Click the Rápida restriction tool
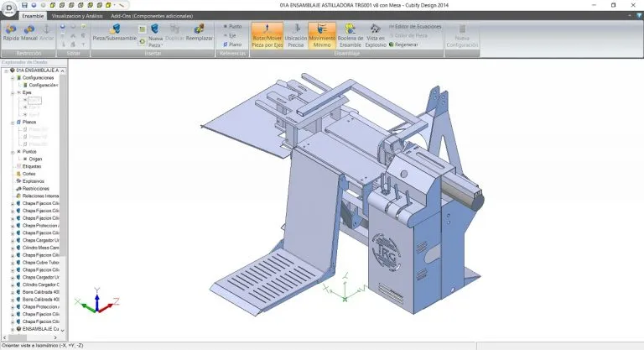The width and height of the screenshot is (644, 350). 11,33
